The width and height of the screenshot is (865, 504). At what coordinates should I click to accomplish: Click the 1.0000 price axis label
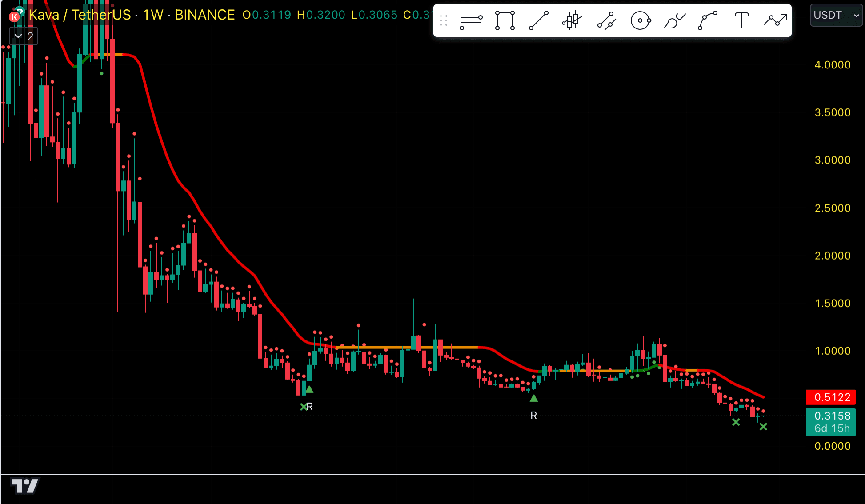tap(832, 351)
